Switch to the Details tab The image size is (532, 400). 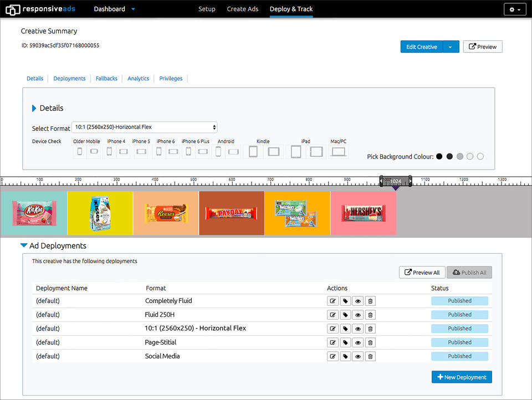(x=35, y=78)
